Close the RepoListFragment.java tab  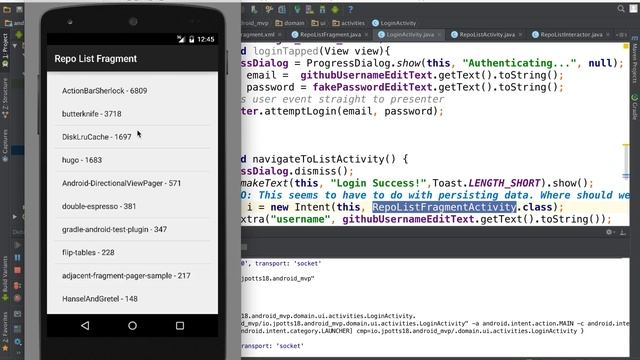(x=366, y=35)
